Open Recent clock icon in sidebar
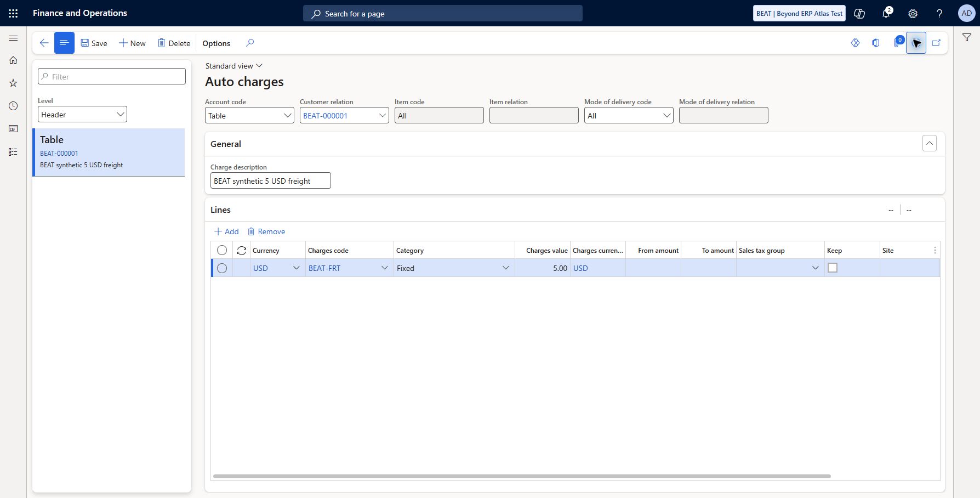The image size is (980, 498). point(13,106)
